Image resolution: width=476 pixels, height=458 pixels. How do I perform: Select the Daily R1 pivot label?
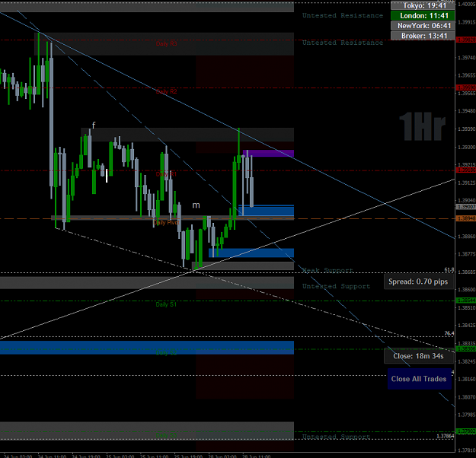click(x=166, y=174)
